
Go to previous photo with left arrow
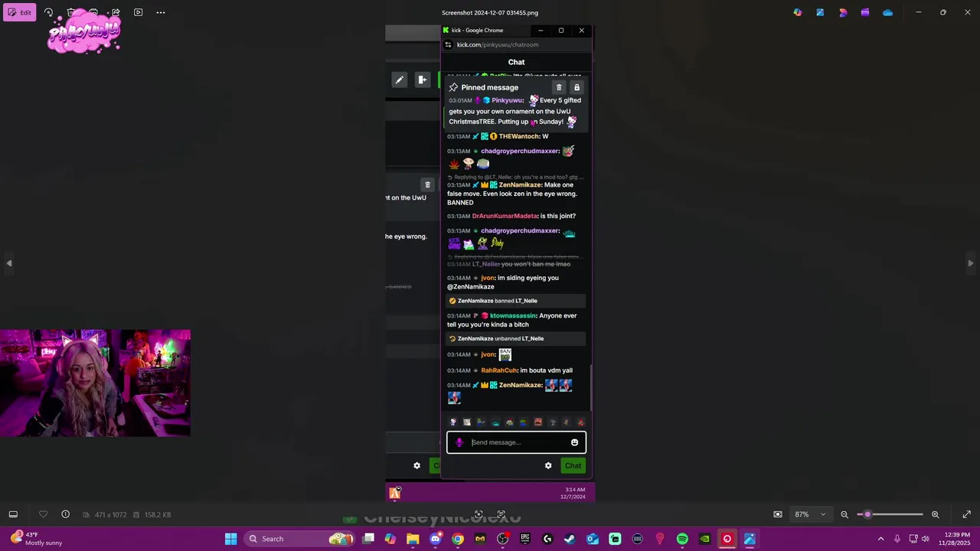coord(9,263)
